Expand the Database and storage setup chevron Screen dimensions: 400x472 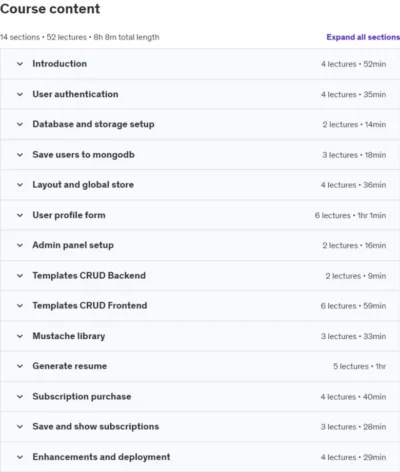[x=20, y=124]
